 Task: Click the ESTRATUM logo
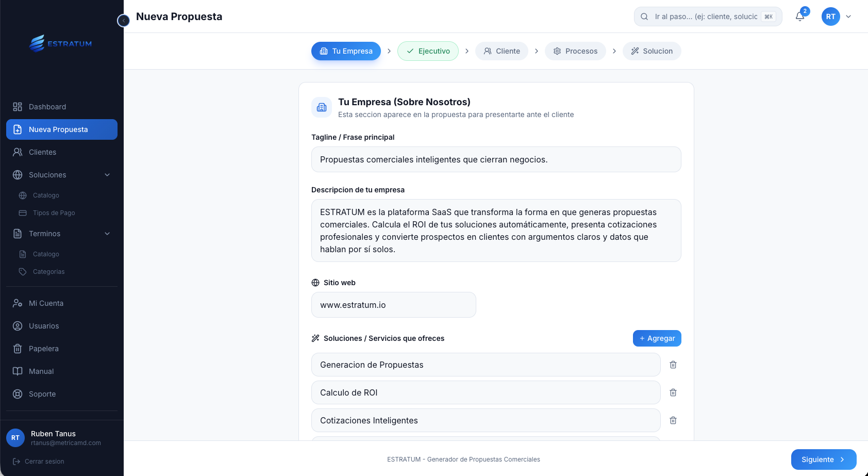pyautogui.click(x=60, y=43)
